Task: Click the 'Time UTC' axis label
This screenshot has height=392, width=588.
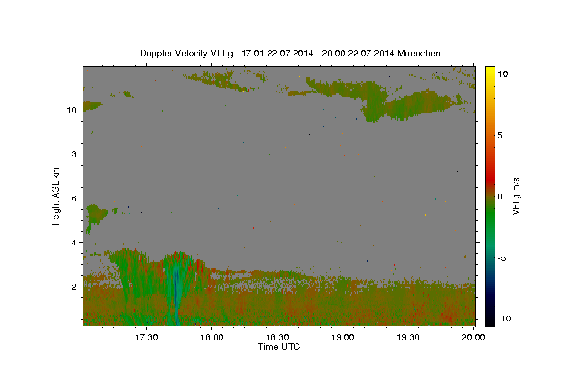Action: [279, 347]
